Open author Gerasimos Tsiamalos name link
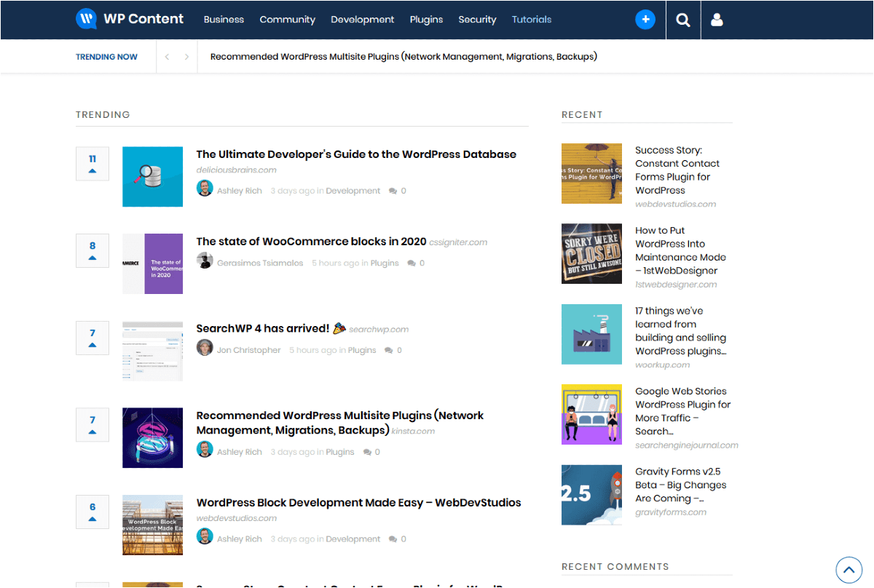The image size is (874, 588). tap(260, 263)
